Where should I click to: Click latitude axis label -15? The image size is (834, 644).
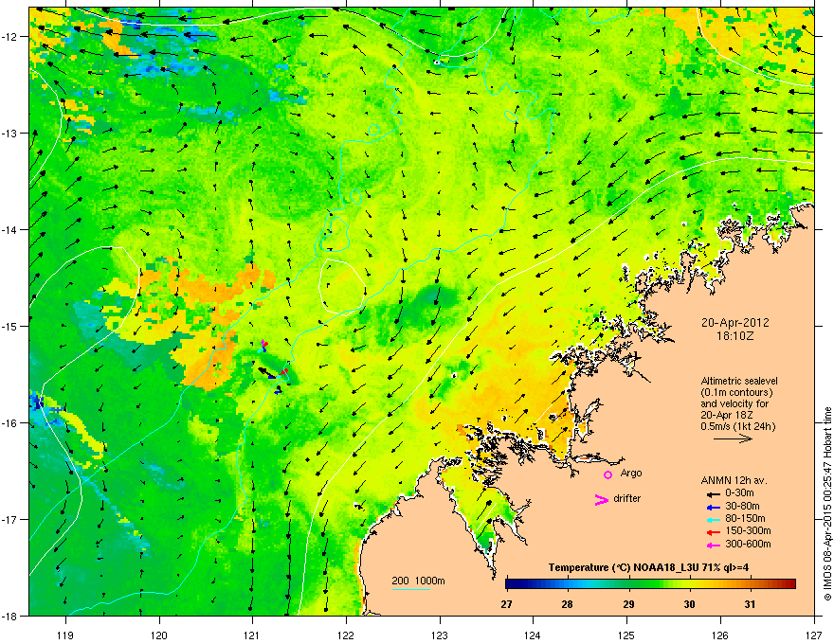pos(9,326)
